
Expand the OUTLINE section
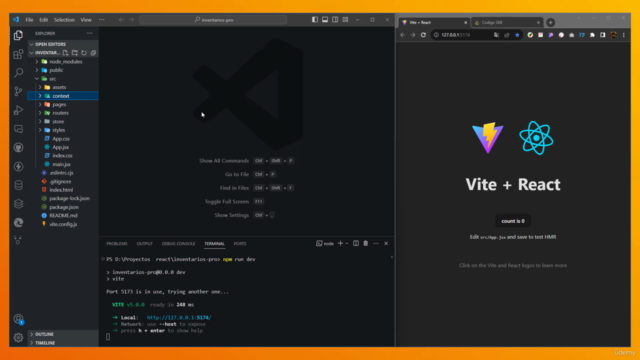pos(63,334)
